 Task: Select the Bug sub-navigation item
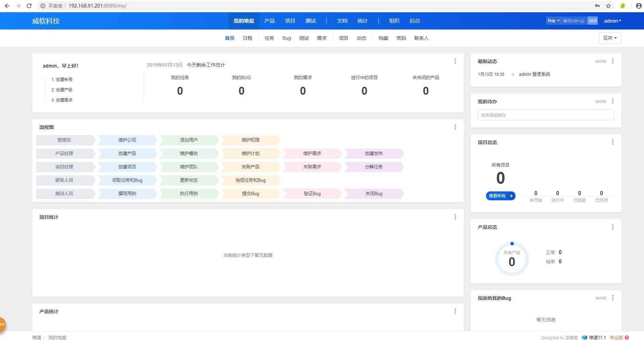coord(287,38)
